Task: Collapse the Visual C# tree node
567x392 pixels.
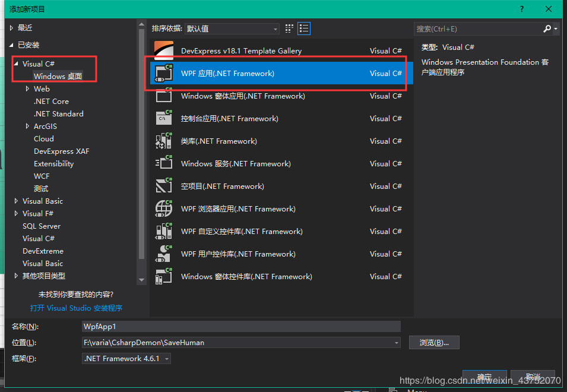Action: click(x=16, y=64)
